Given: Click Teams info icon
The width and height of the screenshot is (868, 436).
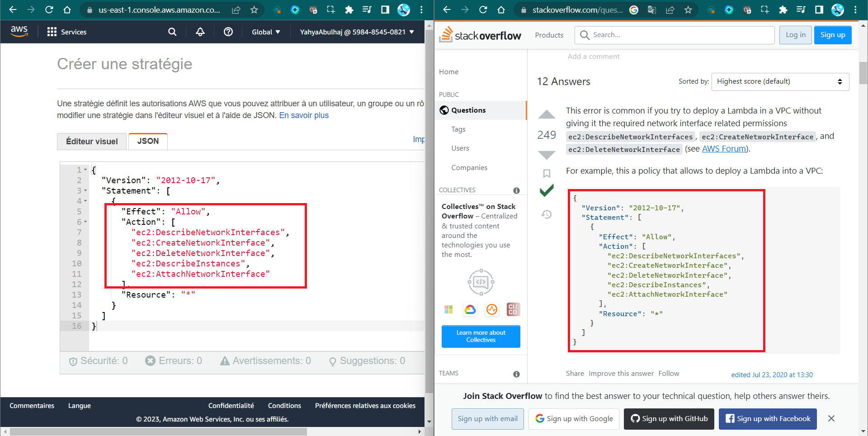Looking at the screenshot, I should click(x=516, y=374).
